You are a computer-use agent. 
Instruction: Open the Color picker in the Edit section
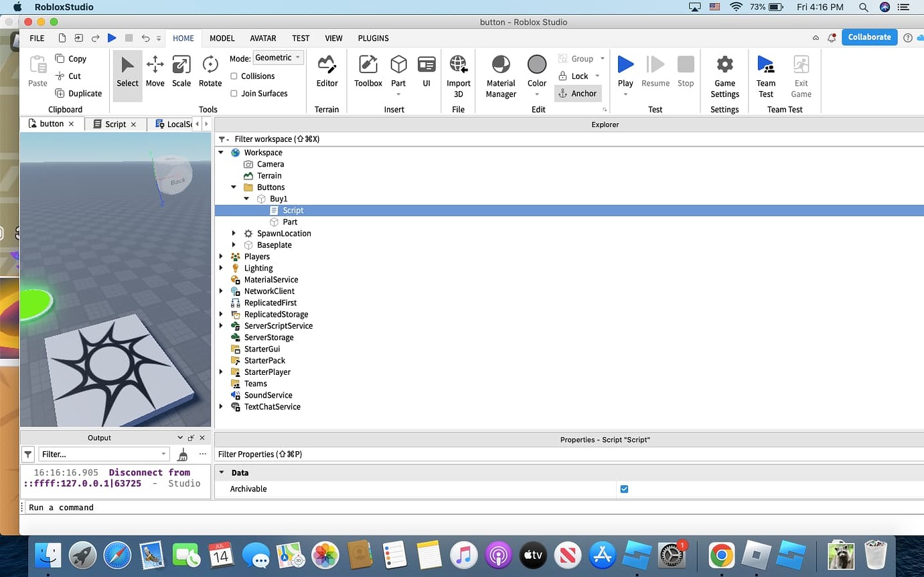[x=537, y=70]
